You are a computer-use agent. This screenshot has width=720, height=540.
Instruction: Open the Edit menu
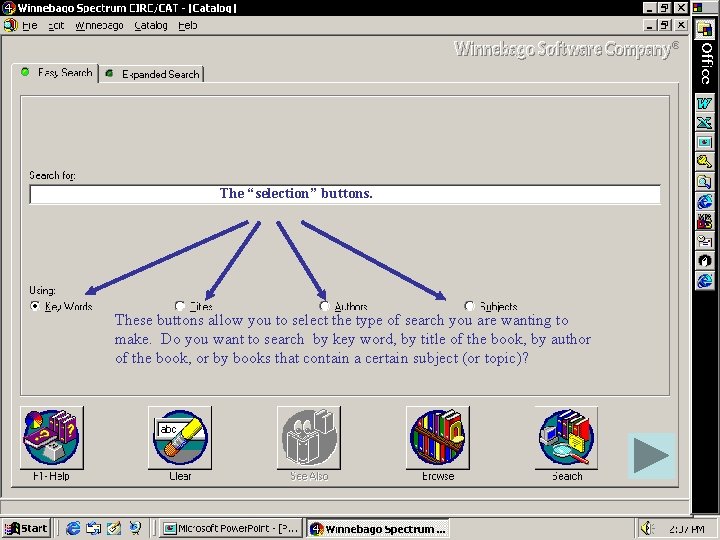click(56, 26)
